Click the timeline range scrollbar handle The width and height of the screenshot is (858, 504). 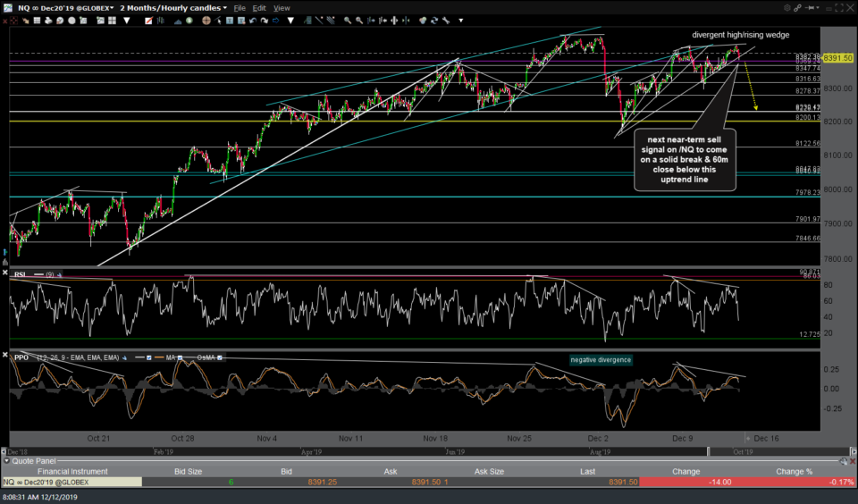[709, 451]
